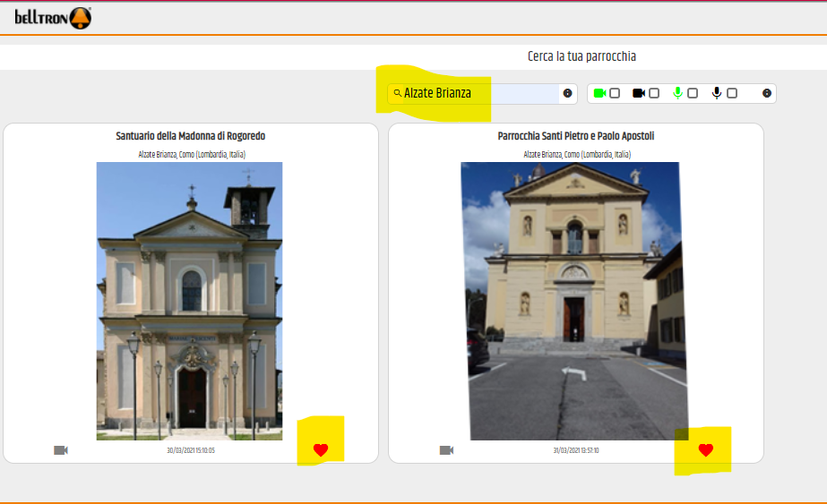Check the green microphone filter checkbox

[x=693, y=93]
